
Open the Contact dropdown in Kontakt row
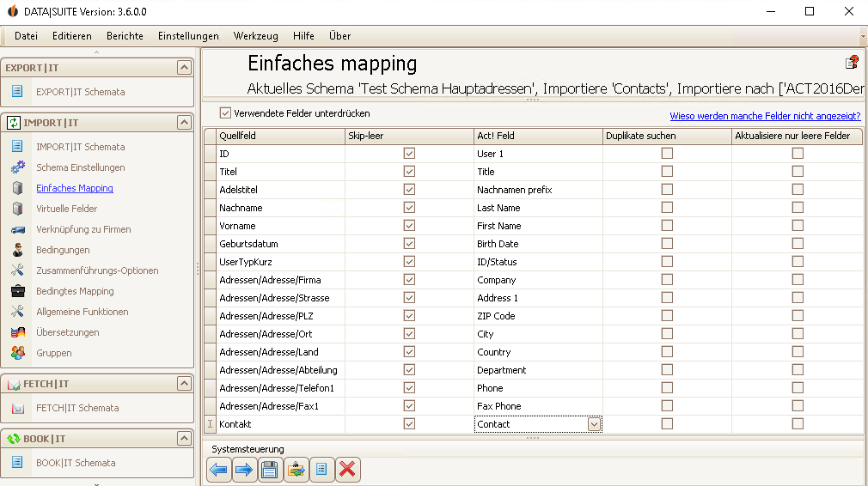(x=594, y=424)
